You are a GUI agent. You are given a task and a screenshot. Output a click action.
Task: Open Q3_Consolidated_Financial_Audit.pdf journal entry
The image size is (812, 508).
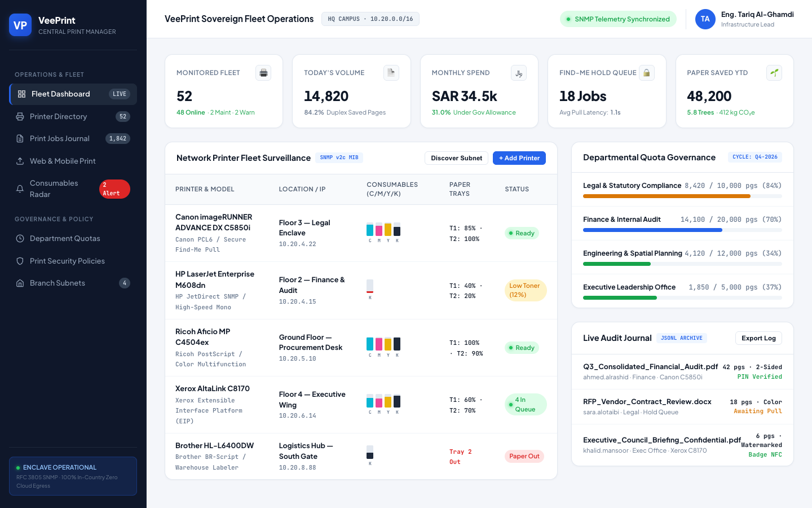point(682,371)
